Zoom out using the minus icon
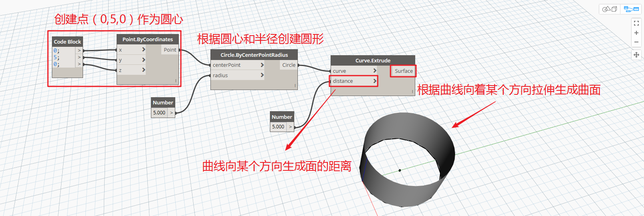Viewport: 644px width, 216px height. [636, 42]
